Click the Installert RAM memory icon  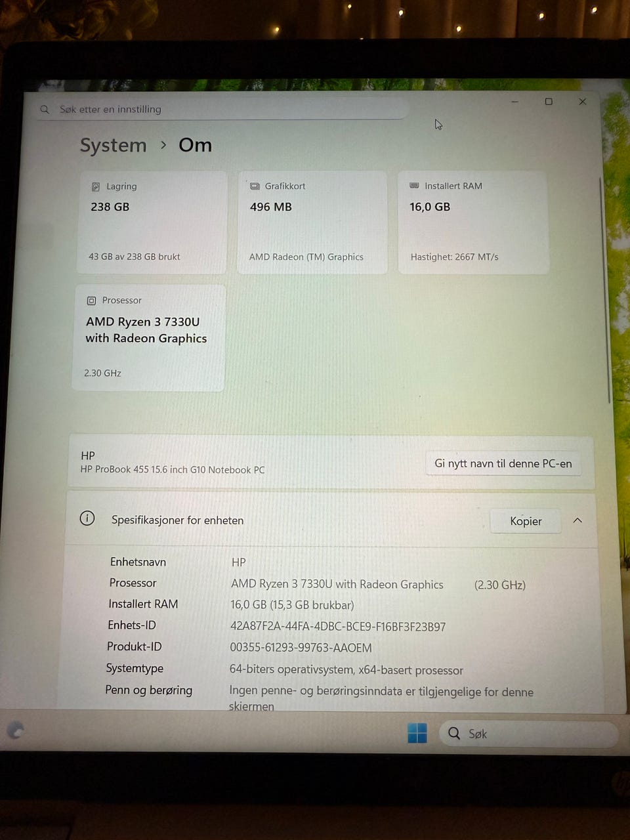(x=414, y=186)
